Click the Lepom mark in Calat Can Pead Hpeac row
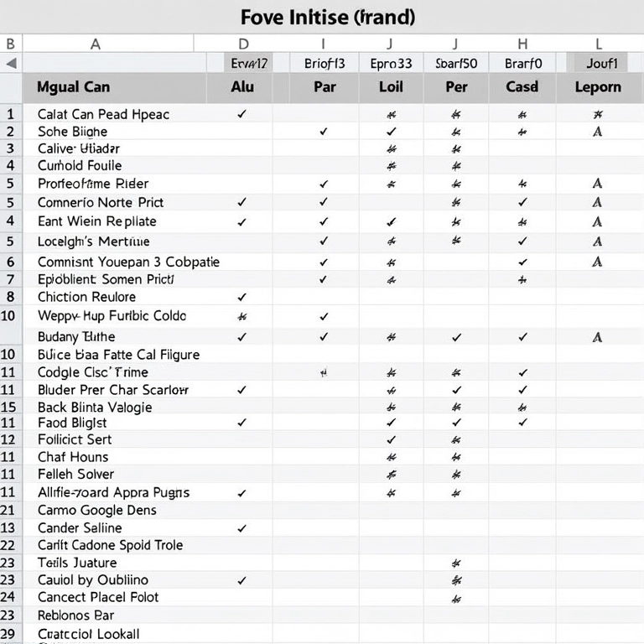This screenshot has width=644, height=644. pos(597,114)
